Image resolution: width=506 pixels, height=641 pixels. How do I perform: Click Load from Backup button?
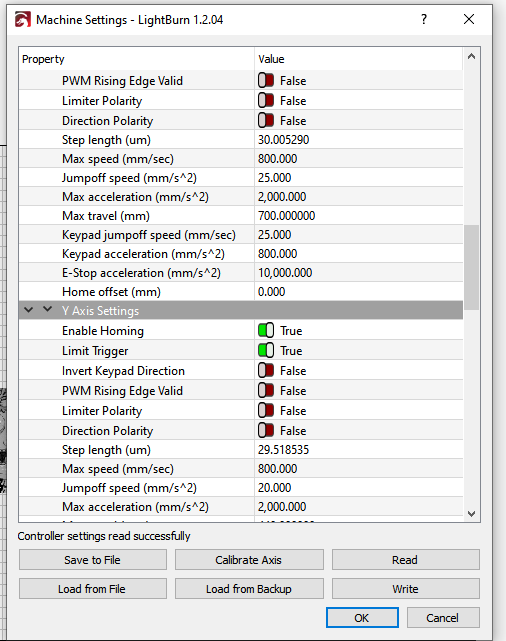click(x=249, y=589)
